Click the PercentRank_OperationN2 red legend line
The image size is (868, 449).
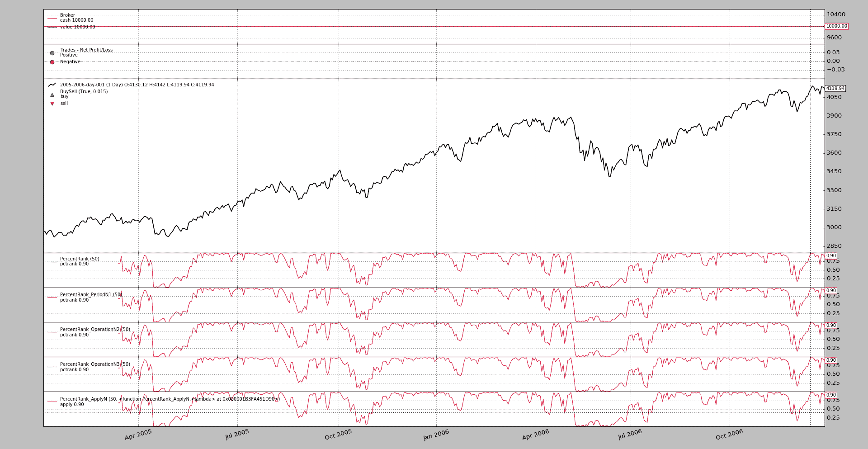[x=52, y=332]
